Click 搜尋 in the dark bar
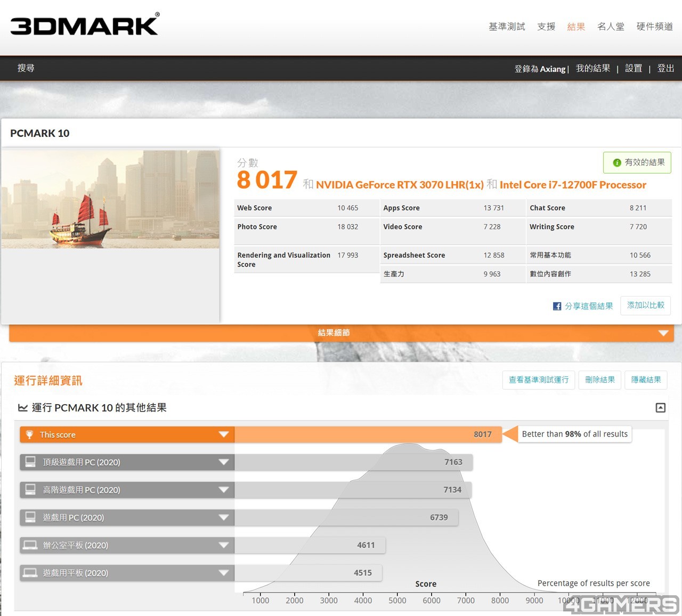The width and height of the screenshot is (682, 616). pyautogui.click(x=26, y=68)
